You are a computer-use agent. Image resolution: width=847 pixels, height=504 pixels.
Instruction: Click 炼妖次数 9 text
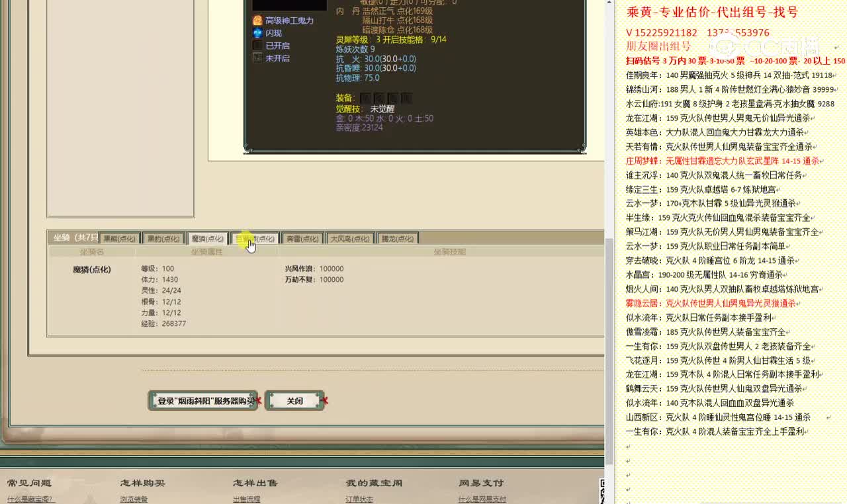(x=355, y=49)
